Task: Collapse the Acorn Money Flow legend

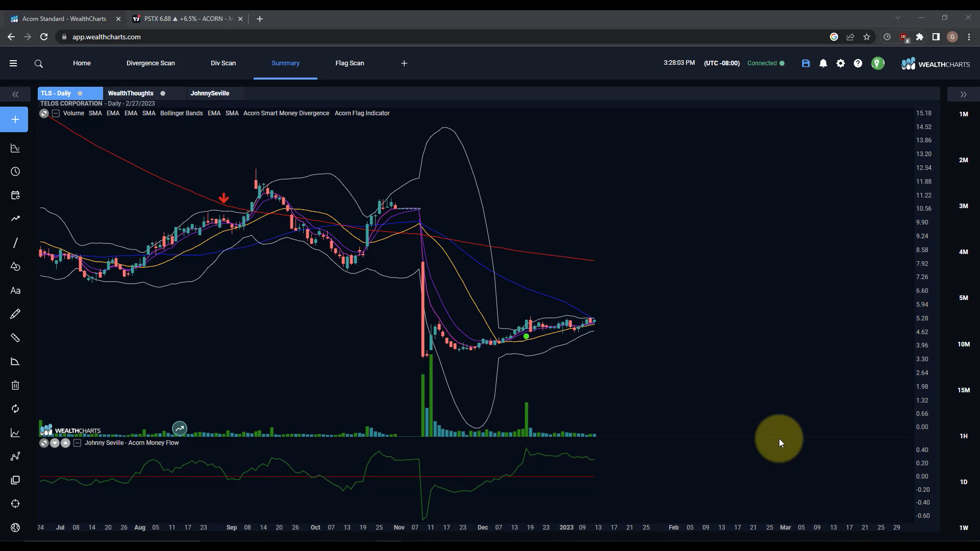Action: (x=77, y=443)
